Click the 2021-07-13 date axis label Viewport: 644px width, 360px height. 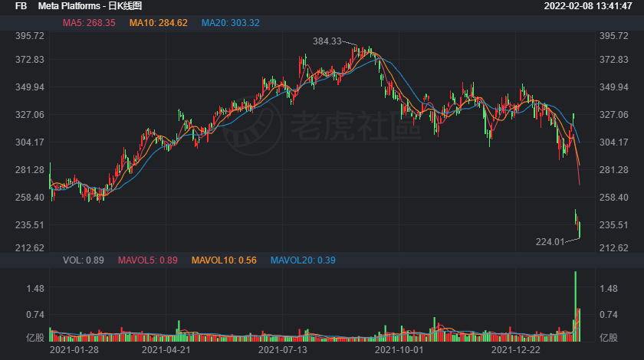(x=283, y=350)
